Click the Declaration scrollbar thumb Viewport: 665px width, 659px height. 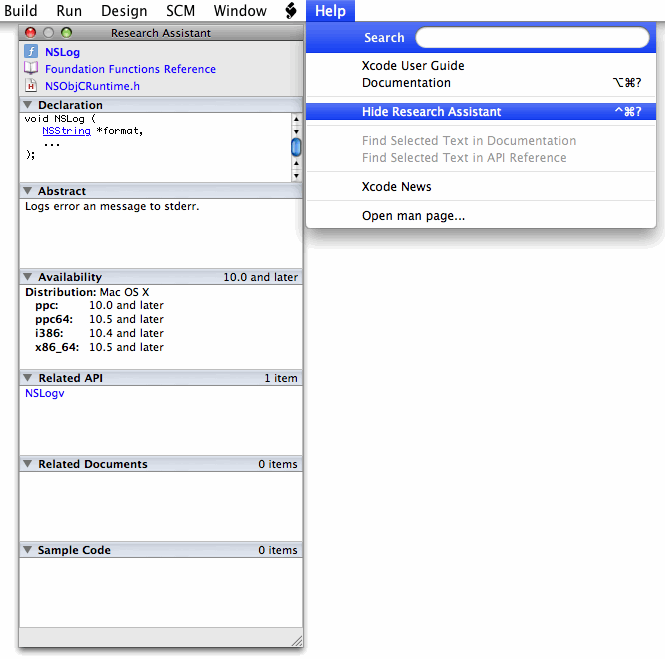(296, 147)
